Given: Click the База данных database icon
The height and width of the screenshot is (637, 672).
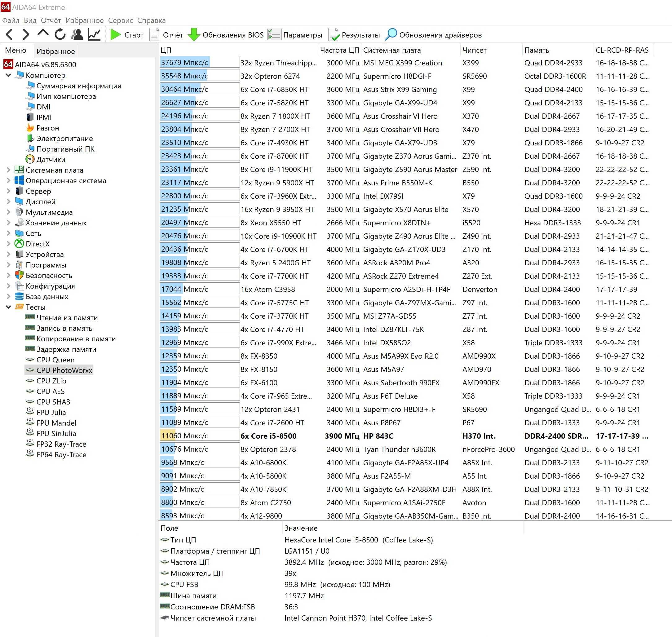Looking at the screenshot, I should (x=19, y=296).
